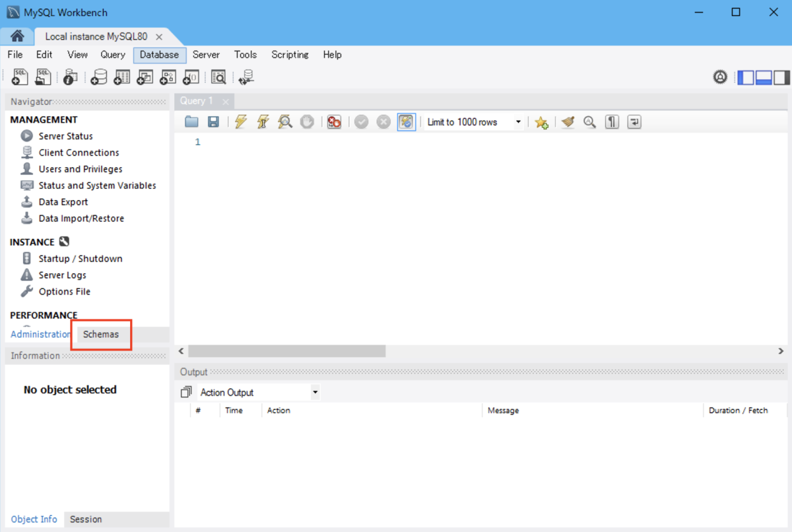
Task: Close the Local instance MySQL80 tab
Action: [x=159, y=37]
